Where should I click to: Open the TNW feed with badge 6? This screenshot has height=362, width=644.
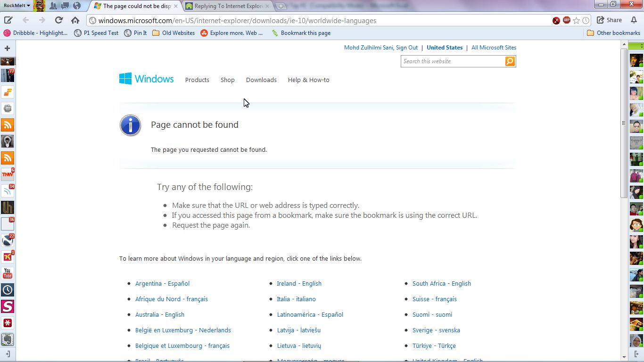(8, 174)
